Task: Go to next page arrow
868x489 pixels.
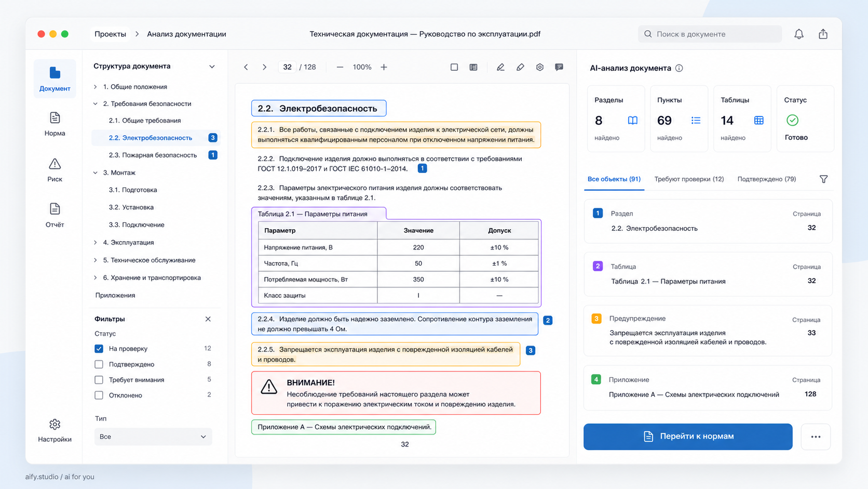Action: click(x=265, y=67)
